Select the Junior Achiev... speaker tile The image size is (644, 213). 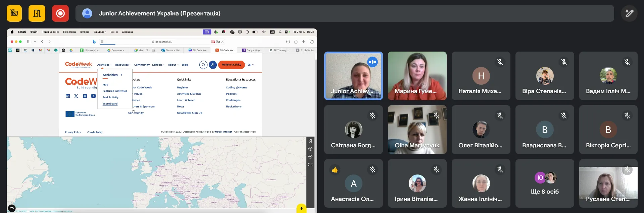(x=353, y=76)
